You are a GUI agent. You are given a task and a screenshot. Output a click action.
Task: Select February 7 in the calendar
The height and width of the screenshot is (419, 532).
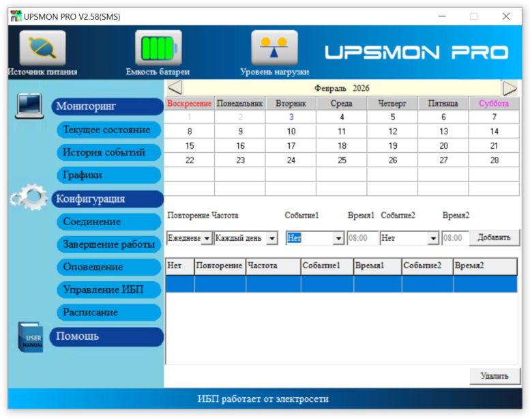(x=494, y=117)
